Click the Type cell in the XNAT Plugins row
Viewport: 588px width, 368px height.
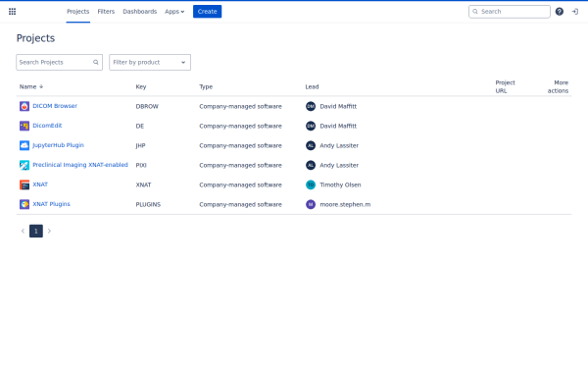pos(240,204)
